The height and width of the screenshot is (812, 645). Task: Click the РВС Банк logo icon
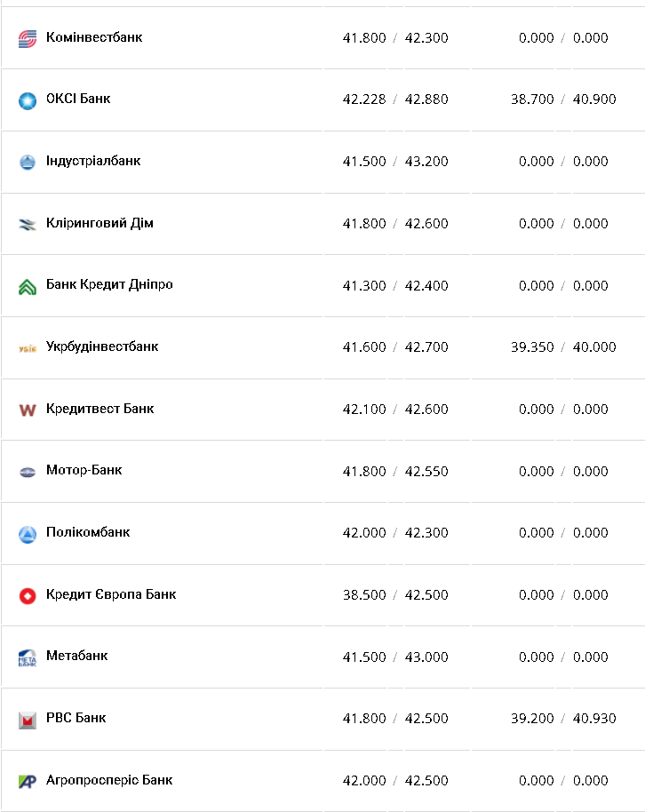pos(28,720)
